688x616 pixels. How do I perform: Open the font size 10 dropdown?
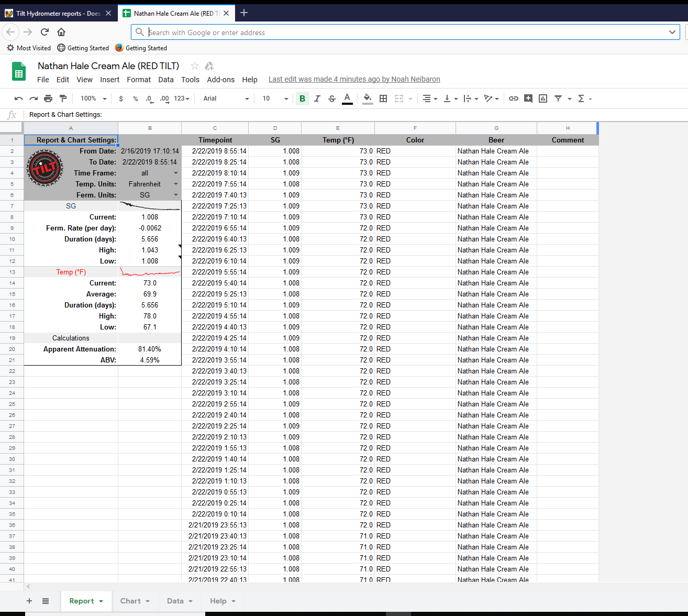click(x=275, y=98)
